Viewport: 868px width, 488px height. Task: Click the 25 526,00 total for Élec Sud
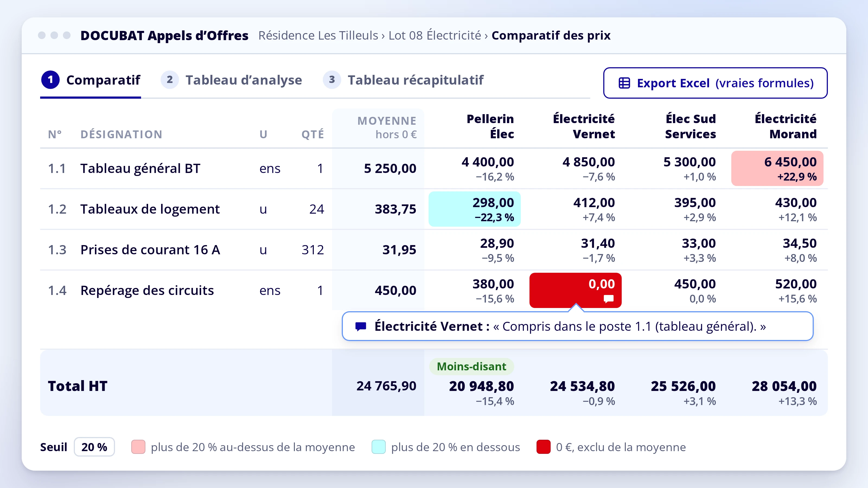click(683, 386)
